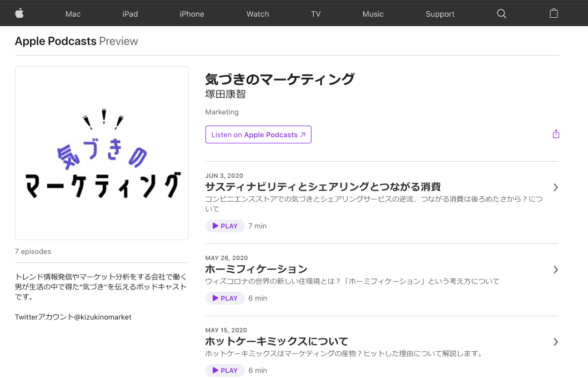Click the share icon beside Listen button

pos(556,134)
